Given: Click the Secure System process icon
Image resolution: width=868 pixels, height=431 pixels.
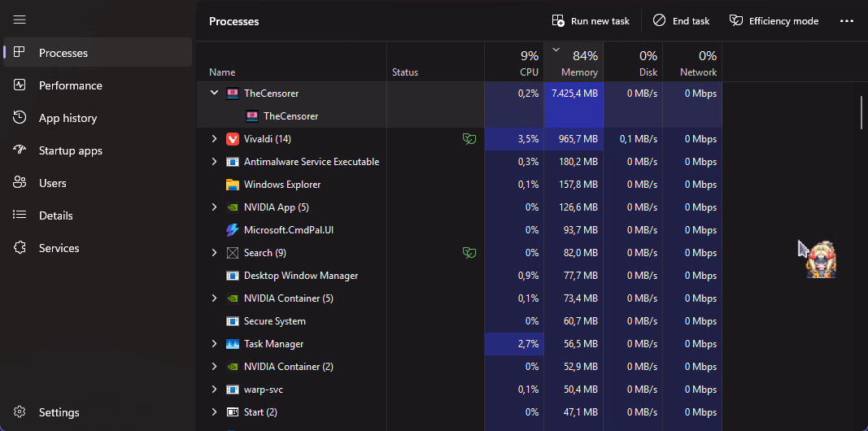Looking at the screenshot, I should [x=233, y=321].
